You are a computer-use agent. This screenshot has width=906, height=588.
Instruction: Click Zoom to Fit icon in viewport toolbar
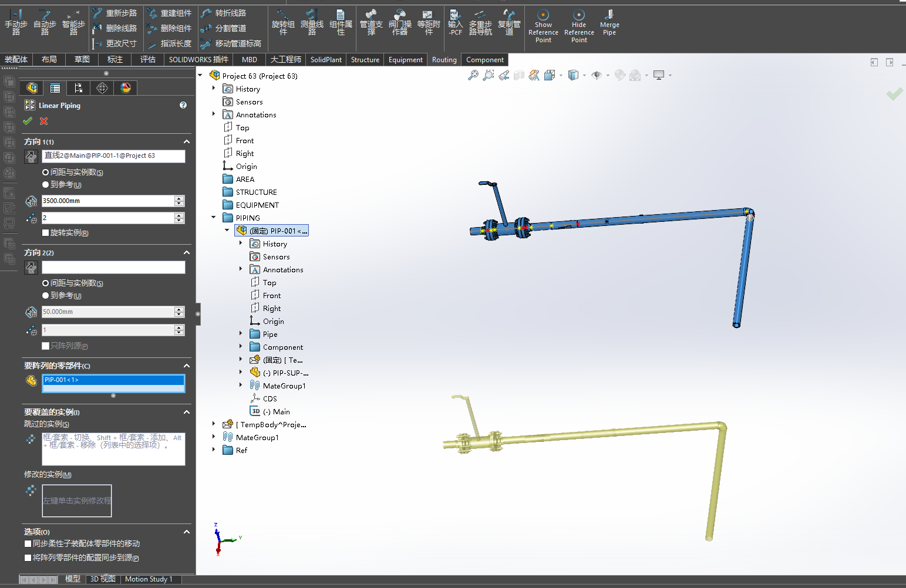(473, 75)
